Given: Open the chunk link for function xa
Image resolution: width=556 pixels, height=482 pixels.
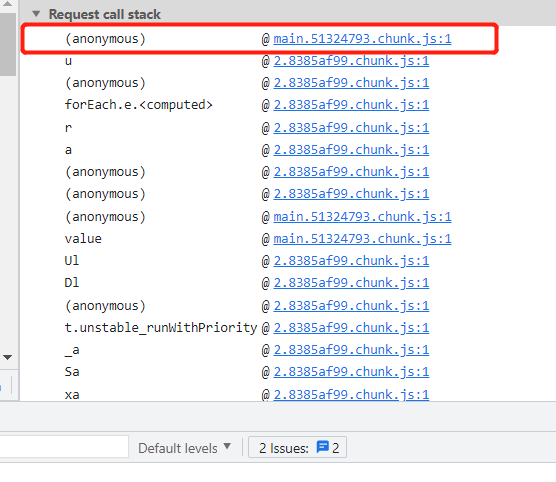Looking at the screenshot, I should pyautogui.click(x=351, y=394).
